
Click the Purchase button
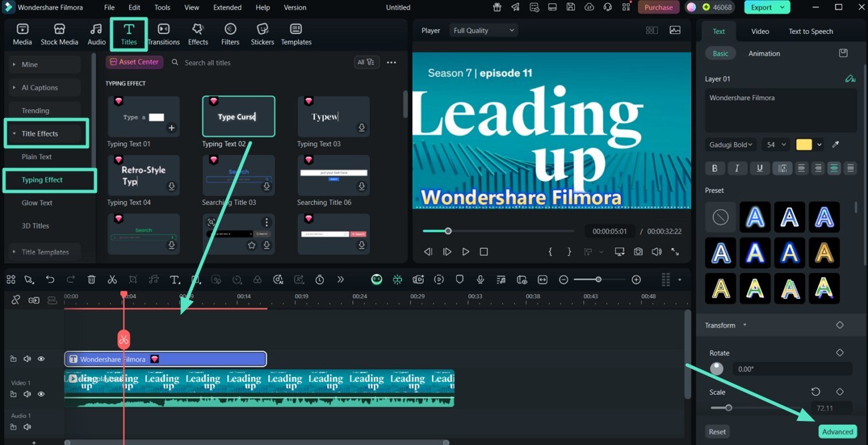click(x=658, y=7)
